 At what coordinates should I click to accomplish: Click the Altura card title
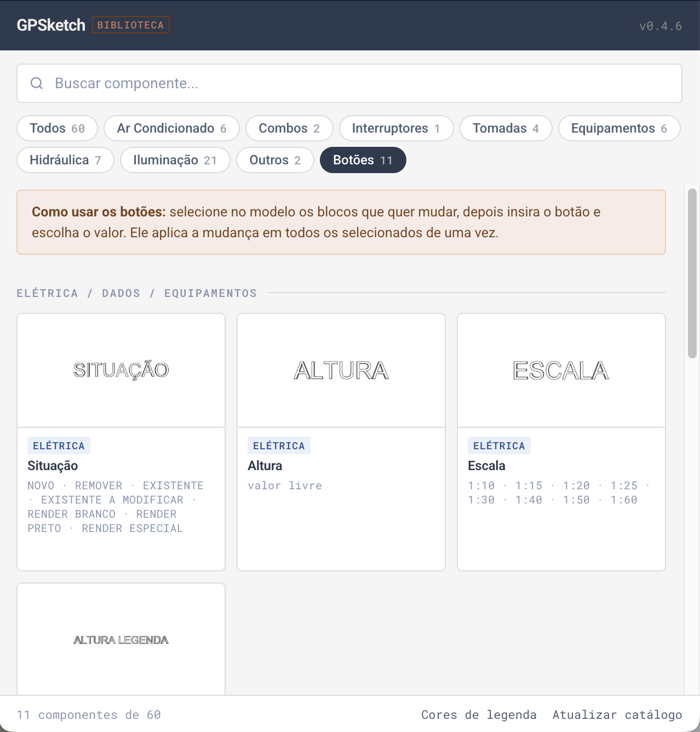(x=265, y=466)
